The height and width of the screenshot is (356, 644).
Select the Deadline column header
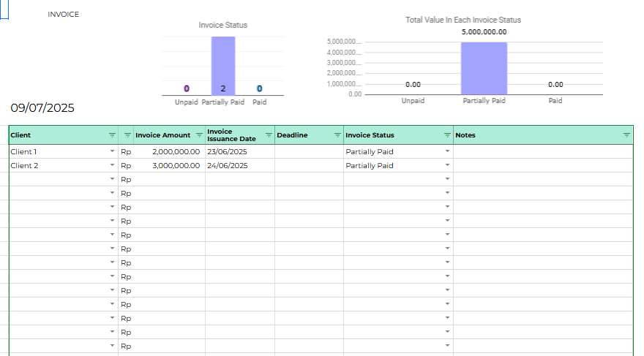[x=309, y=135]
